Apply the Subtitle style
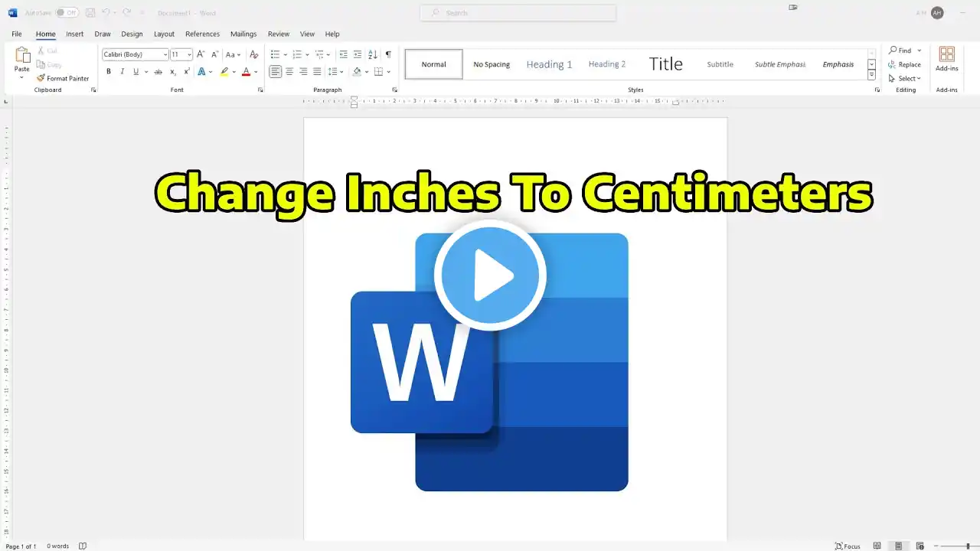Screen dimensions: 980x551 [720, 64]
